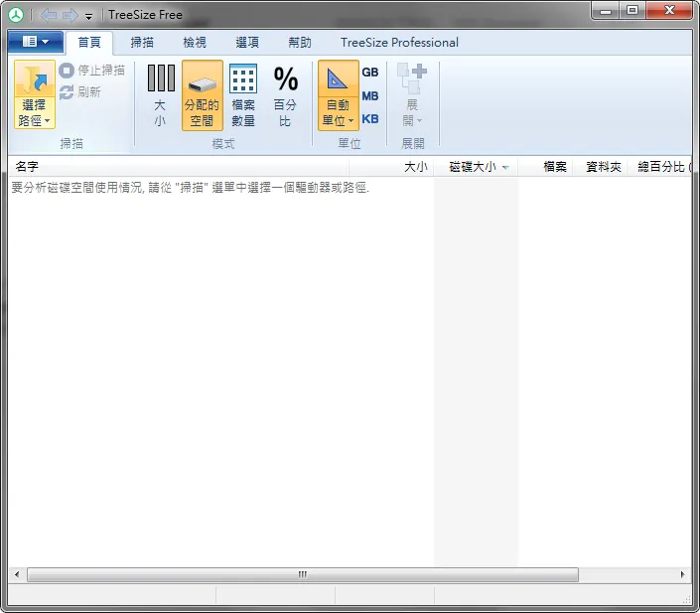700x613 pixels.
Task: Open the 選項 ribbon tab
Action: coord(247,43)
